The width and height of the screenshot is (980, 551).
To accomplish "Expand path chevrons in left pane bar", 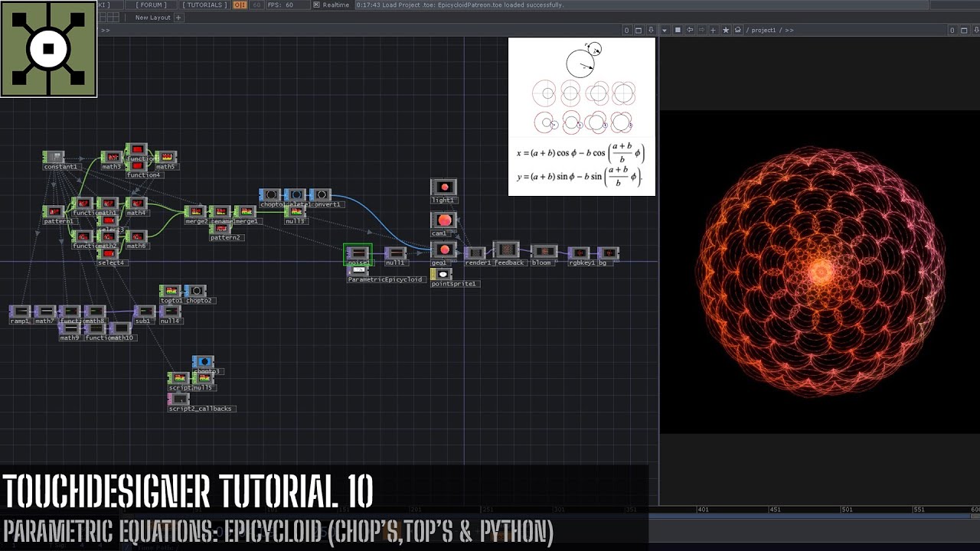I will click(105, 31).
